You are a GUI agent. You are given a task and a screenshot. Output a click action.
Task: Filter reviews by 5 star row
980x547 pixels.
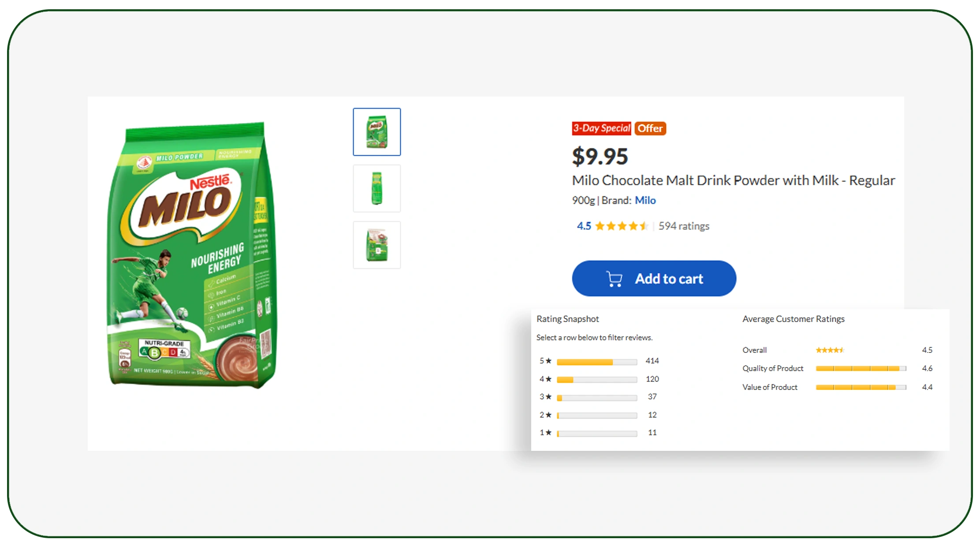pos(597,362)
